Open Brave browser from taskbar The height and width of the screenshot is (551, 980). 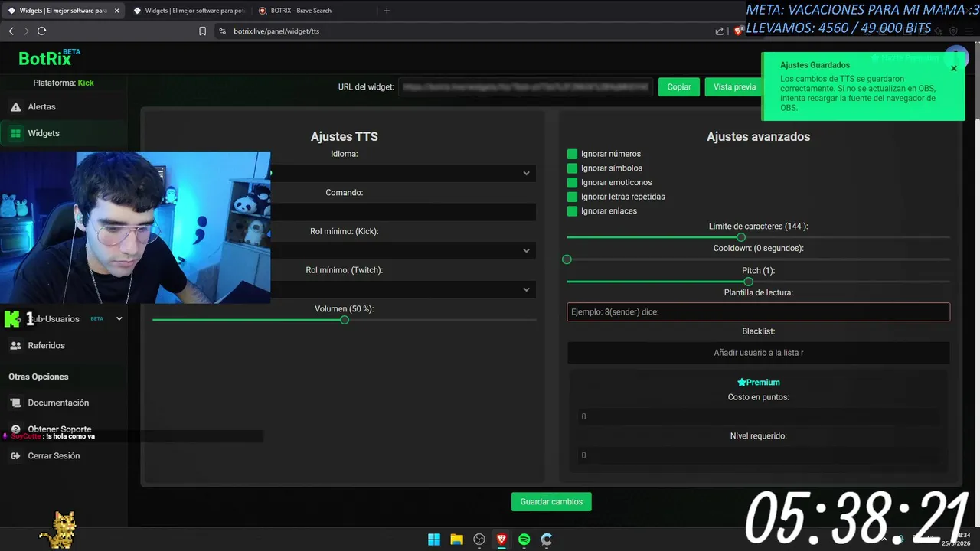coord(501,540)
